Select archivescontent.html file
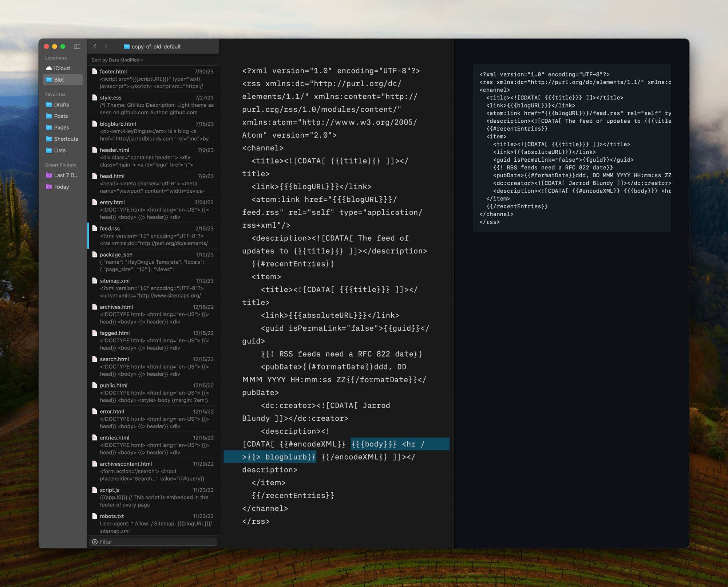Viewport: 728px width, 587px height. (x=153, y=471)
